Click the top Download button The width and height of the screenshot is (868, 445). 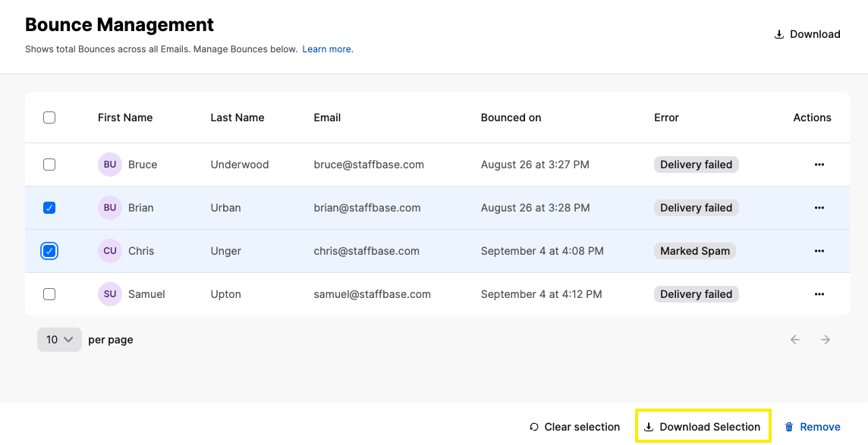point(807,34)
